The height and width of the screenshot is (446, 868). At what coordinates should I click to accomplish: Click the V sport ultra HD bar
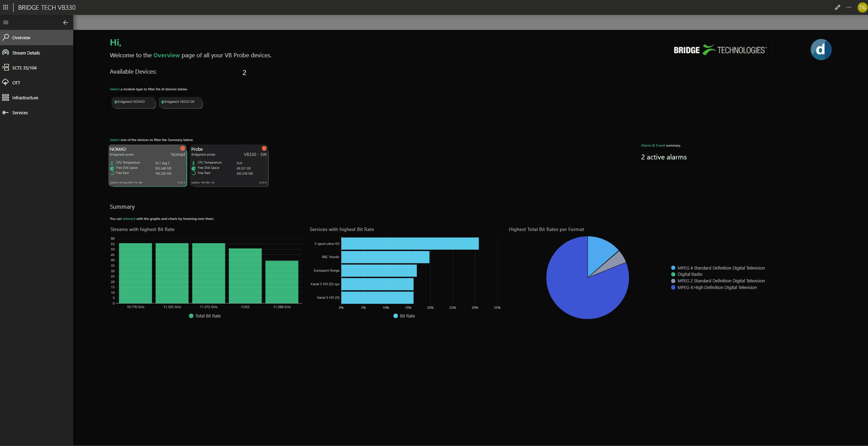coord(410,243)
